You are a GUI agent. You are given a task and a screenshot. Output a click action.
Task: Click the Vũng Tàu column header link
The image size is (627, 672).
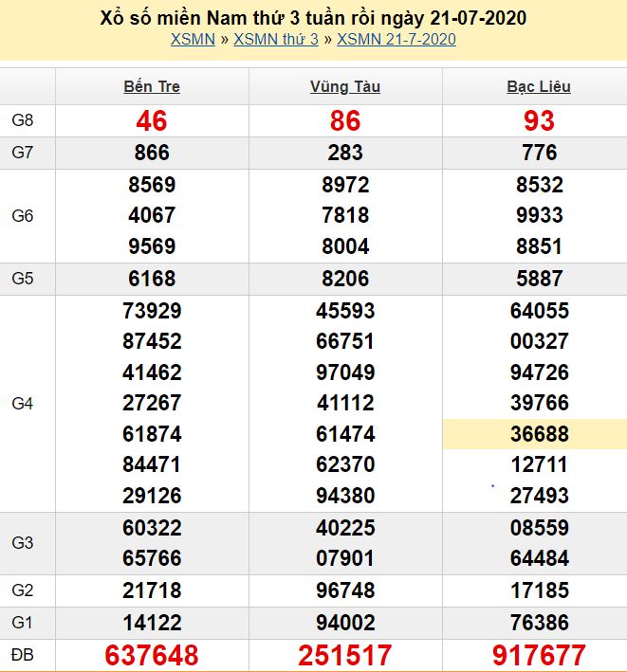345,86
